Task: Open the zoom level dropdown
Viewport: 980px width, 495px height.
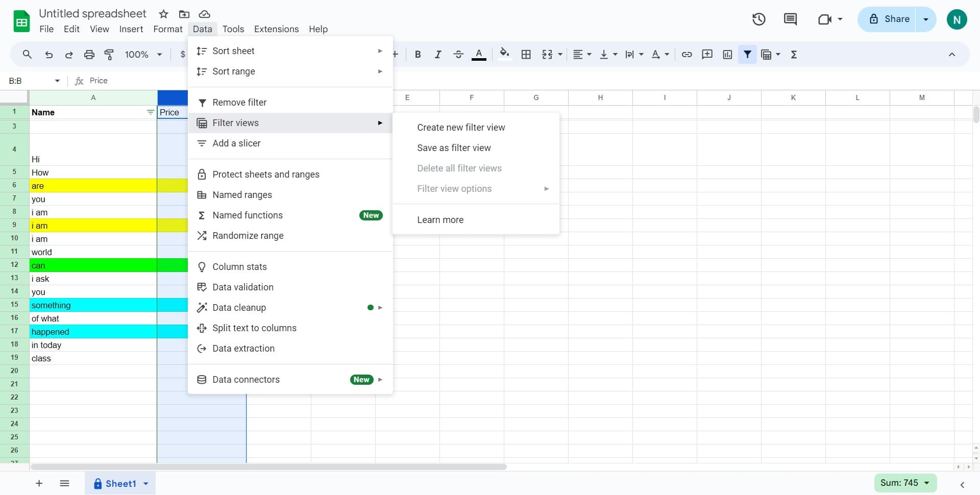Action: coord(142,54)
